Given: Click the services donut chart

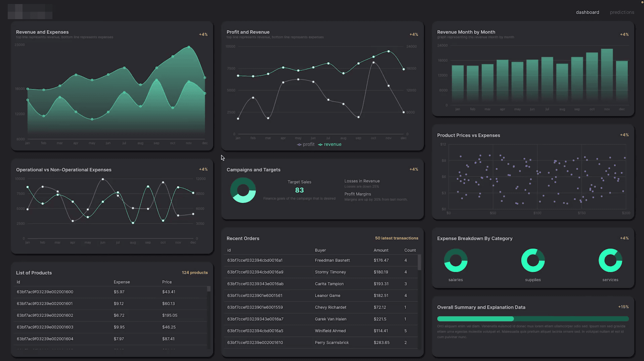Looking at the screenshot, I should tap(610, 260).
